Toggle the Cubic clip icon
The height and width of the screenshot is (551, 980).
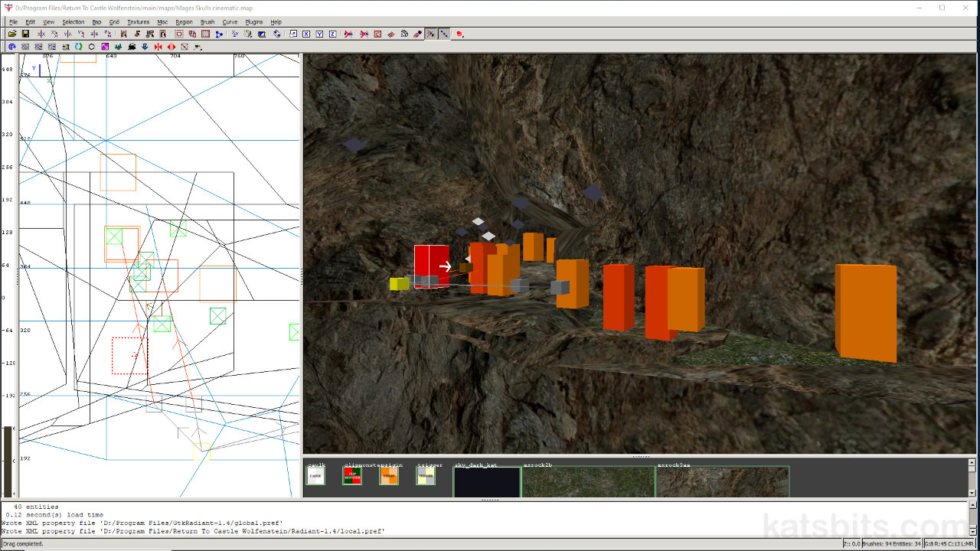pos(262,34)
